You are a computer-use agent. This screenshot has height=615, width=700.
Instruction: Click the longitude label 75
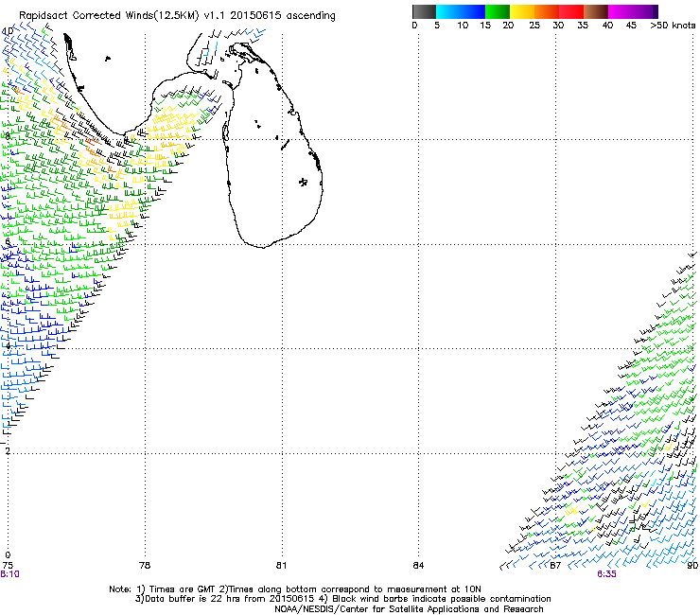point(8,566)
